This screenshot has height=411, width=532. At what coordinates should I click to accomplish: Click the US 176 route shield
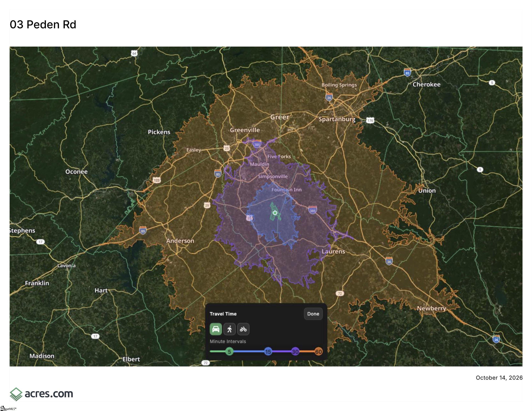pyautogui.click(x=370, y=120)
